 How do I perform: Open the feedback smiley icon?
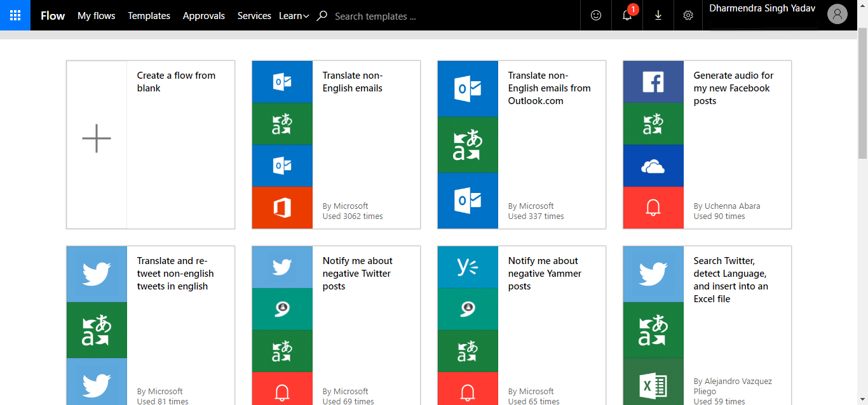tap(596, 15)
